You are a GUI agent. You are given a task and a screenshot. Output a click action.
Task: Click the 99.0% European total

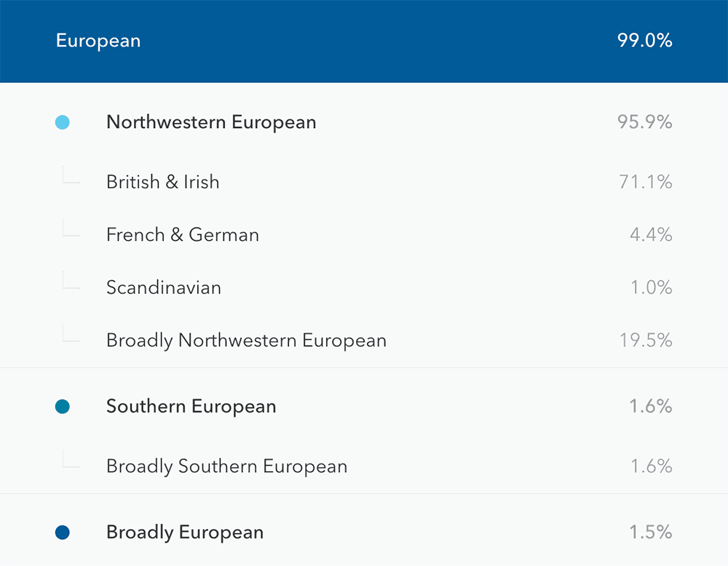[x=644, y=41]
